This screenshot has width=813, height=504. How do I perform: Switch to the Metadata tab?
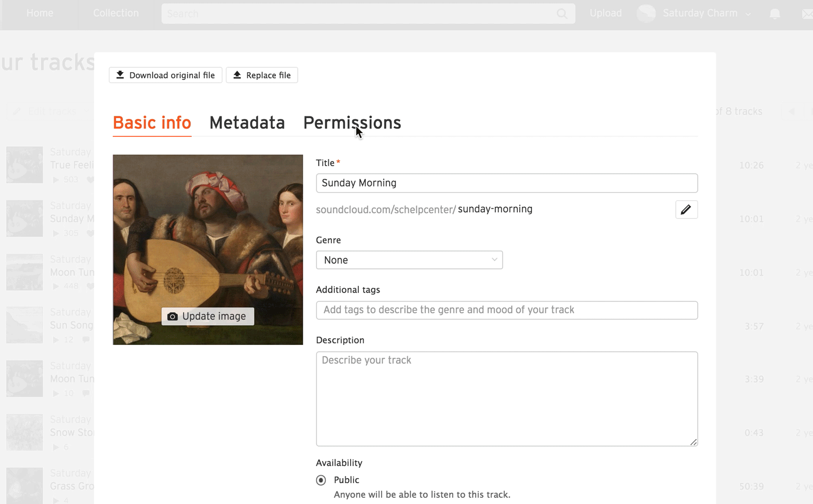(247, 123)
